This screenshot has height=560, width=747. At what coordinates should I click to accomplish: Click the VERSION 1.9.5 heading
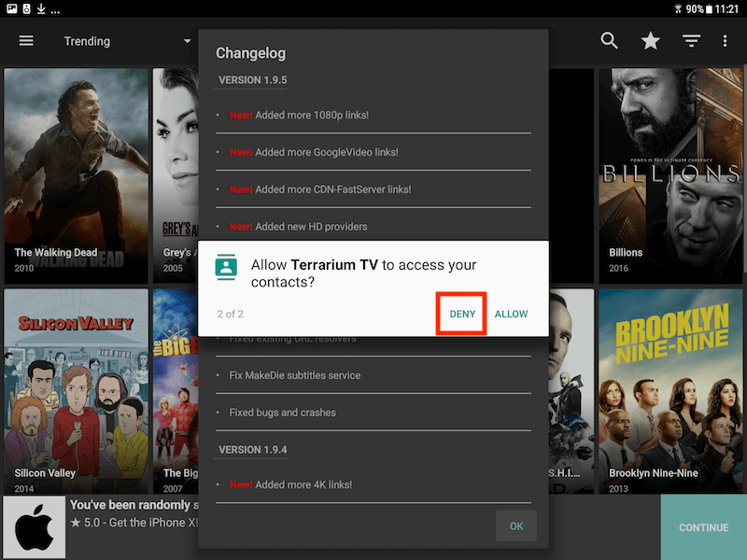[252, 80]
